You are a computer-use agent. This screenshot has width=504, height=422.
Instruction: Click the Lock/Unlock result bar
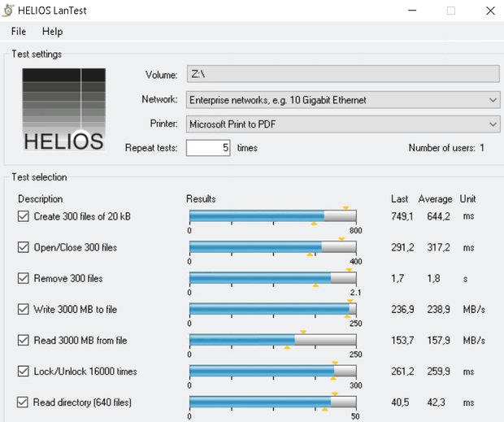coord(273,371)
